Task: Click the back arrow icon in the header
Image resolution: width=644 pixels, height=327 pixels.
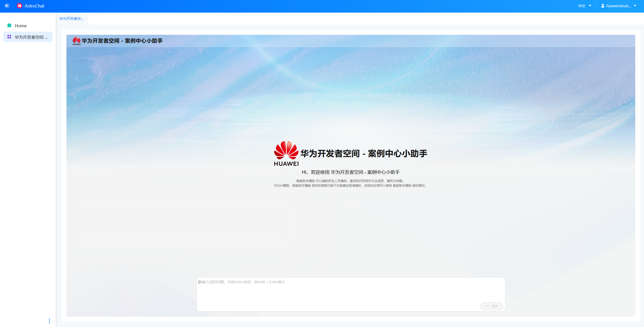Action: (7, 6)
